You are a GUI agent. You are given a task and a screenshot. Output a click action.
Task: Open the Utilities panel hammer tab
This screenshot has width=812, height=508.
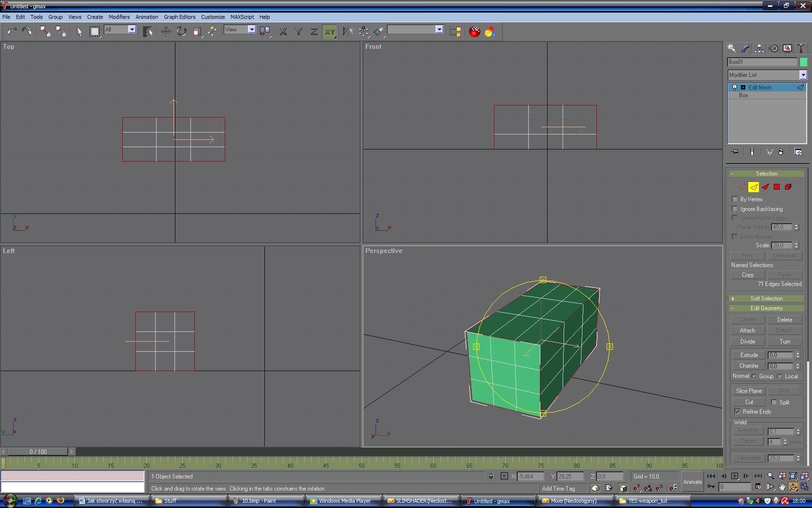pyautogui.click(x=801, y=48)
